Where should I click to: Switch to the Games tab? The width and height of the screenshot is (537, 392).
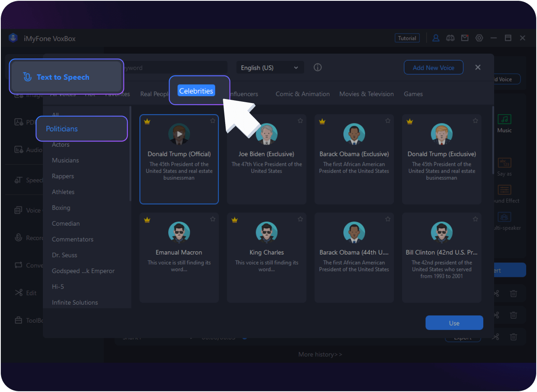pos(413,94)
